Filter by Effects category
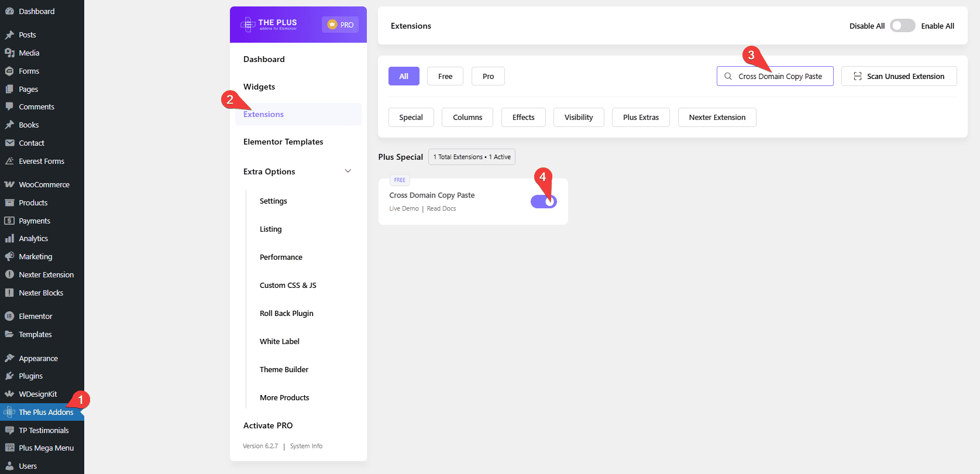This screenshot has width=980, height=474. point(523,117)
